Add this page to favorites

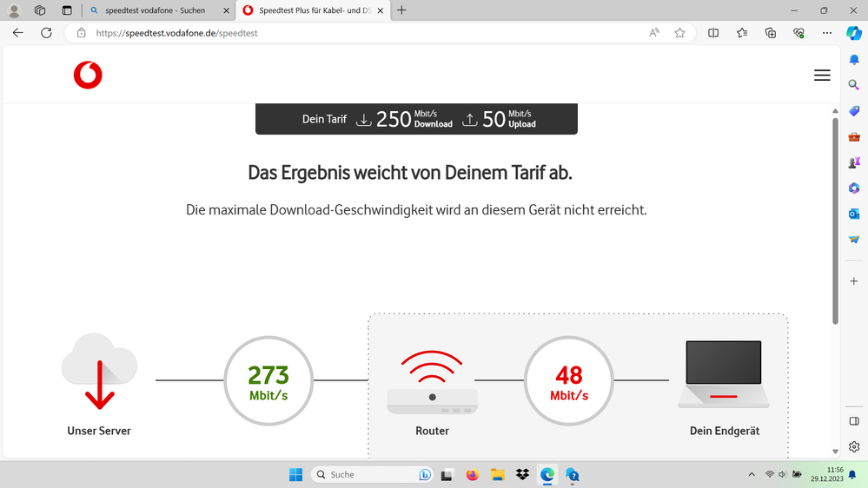679,33
